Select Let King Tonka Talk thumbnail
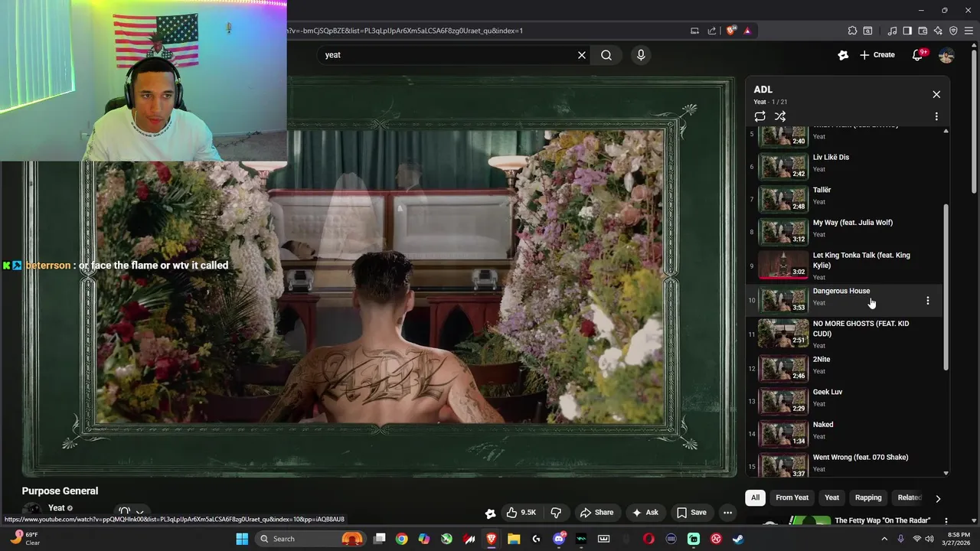Screen dimensions: 980x551 [x=782, y=266]
